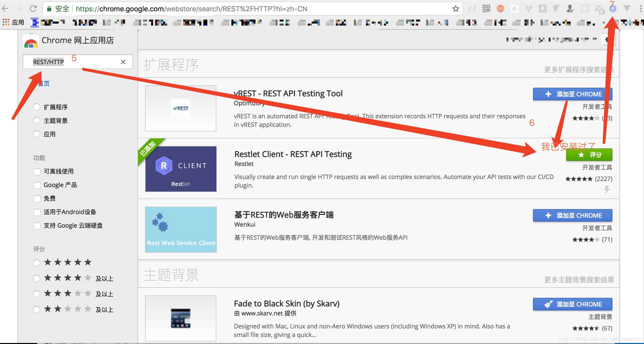Go to the 首页 link
644x344 pixels.
click(x=44, y=83)
